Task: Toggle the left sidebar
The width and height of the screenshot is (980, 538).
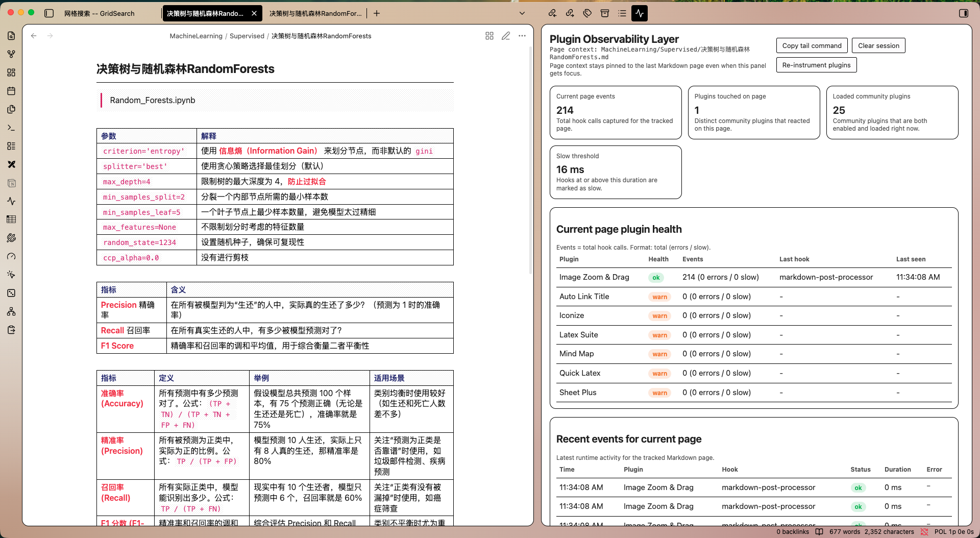Action: point(49,13)
